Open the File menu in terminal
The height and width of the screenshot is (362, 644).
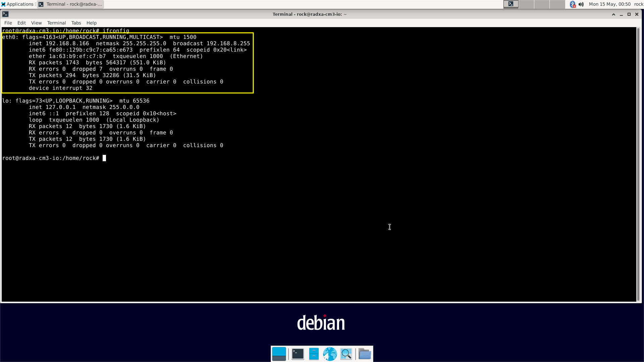click(x=7, y=22)
